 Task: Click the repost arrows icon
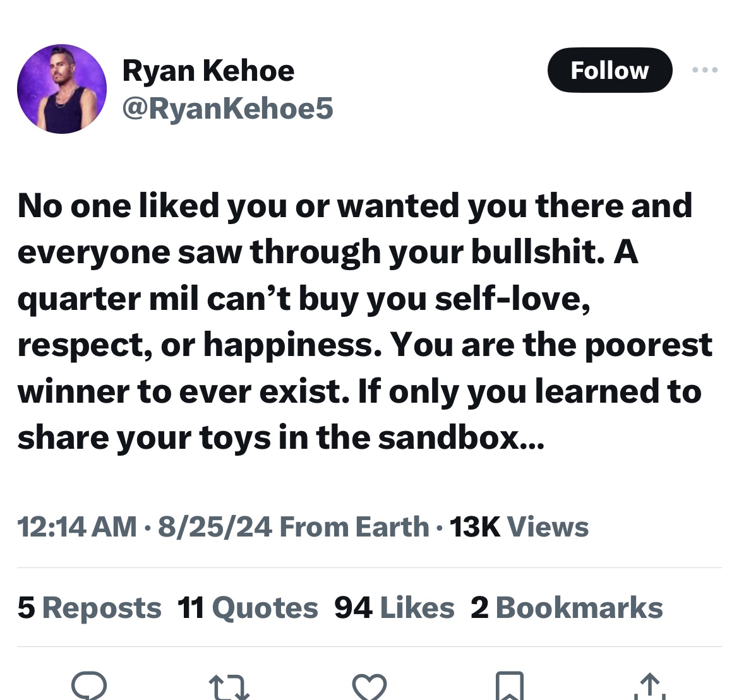[x=229, y=687]
